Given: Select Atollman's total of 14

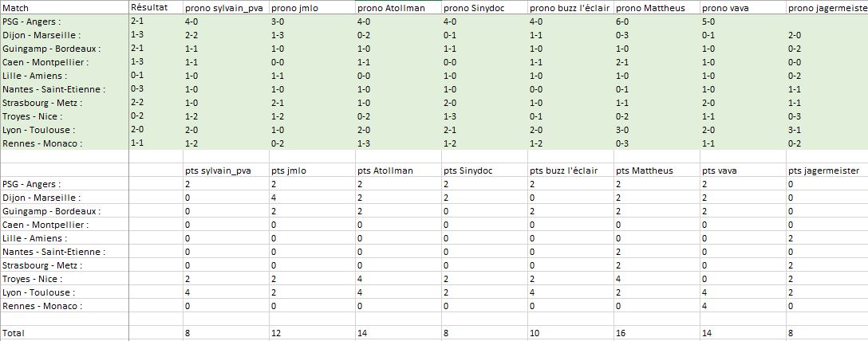Looking at the screenshot, I should [399, 333].
